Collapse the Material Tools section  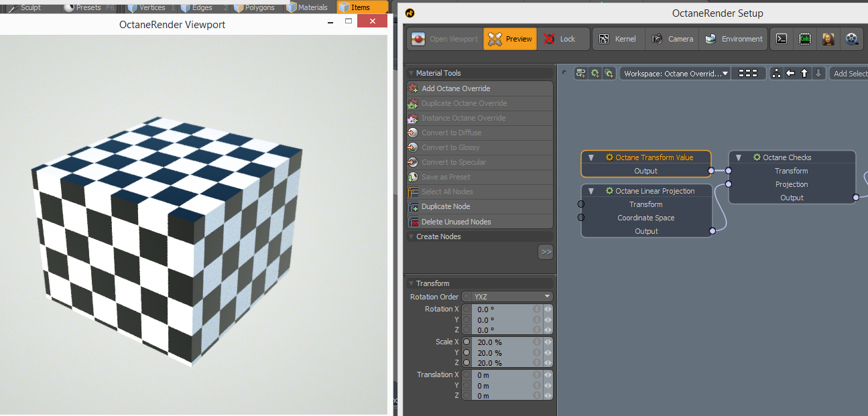411,73
